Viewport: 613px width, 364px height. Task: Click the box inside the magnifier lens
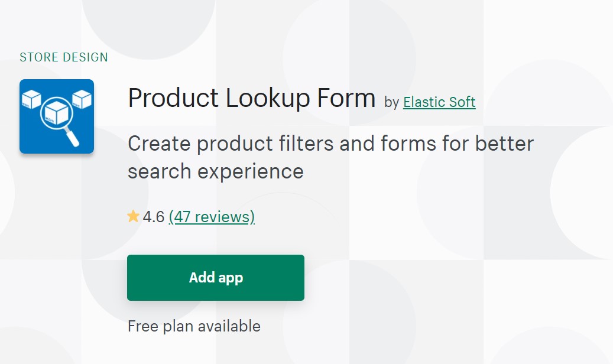point(55,112)
